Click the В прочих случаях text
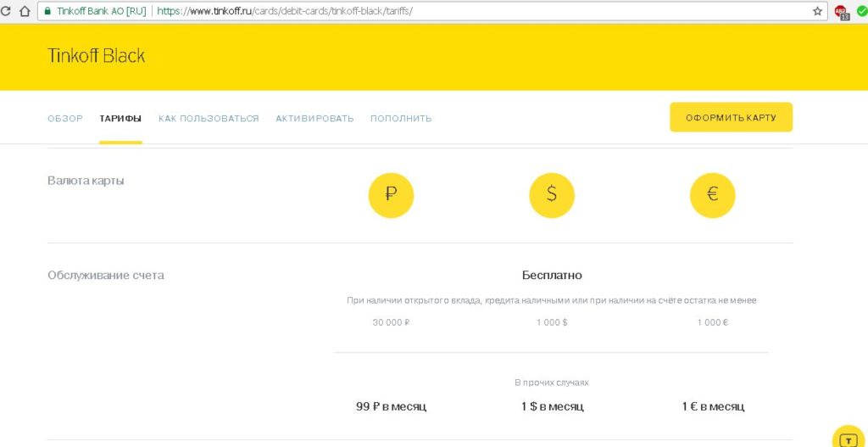Viewport: 868px width, 447px height. coord(552,383)
